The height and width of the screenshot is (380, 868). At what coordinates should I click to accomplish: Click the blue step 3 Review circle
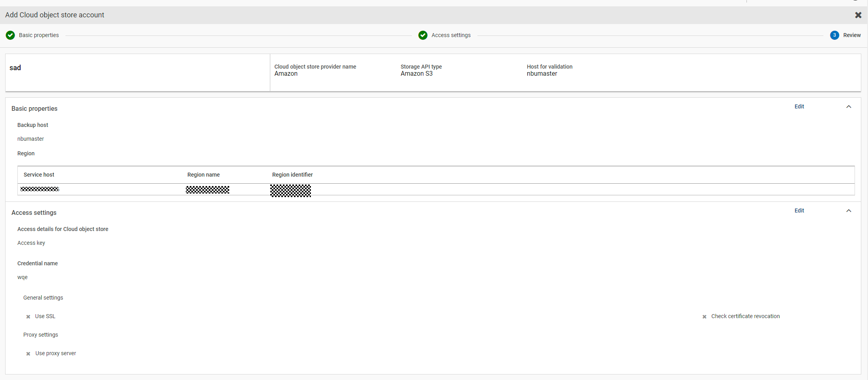(x=834, y=35)
